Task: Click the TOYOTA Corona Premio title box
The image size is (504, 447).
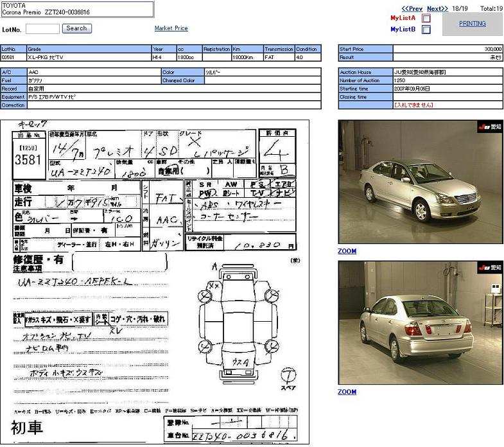Action: pyautogui.click(x=77, y=9)
